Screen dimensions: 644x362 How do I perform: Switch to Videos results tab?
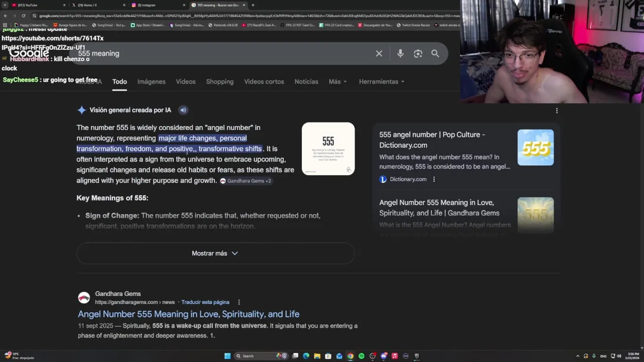[186, 81]
